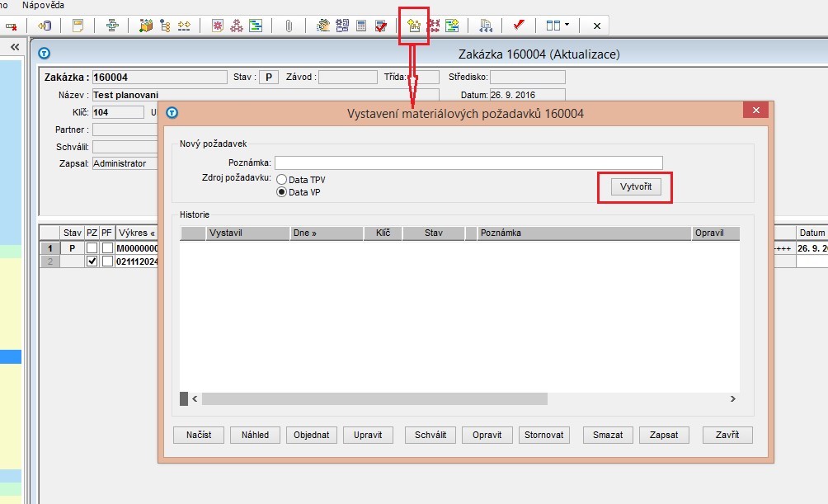Click the Upravit button

[368, 435]
